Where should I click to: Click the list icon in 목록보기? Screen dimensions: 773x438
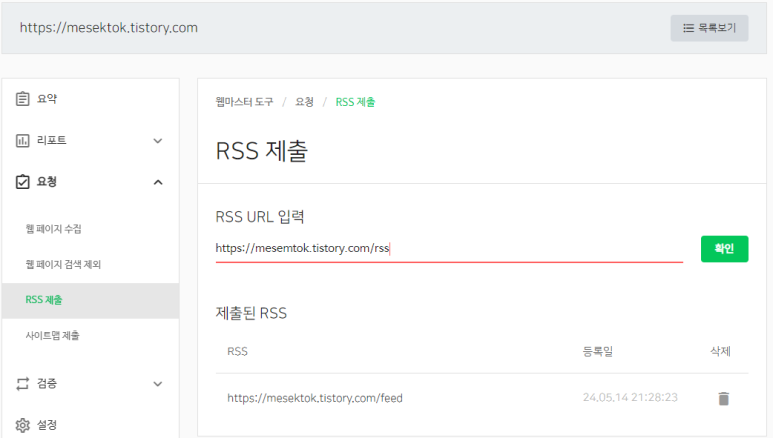688,28
